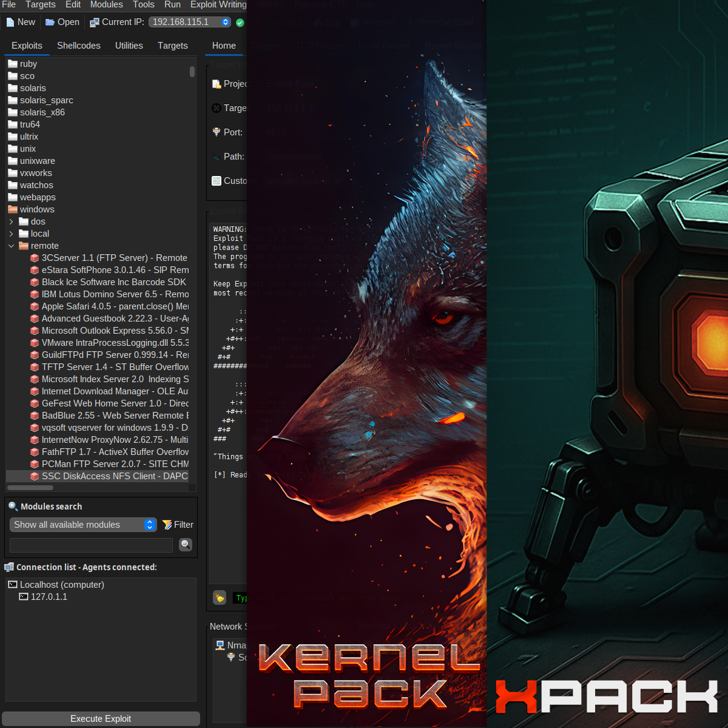Image resolution: width=728 pixels, height=728 pixels.
Task: Click the Open folder icon in toolbar
Action: click(50, 22)
